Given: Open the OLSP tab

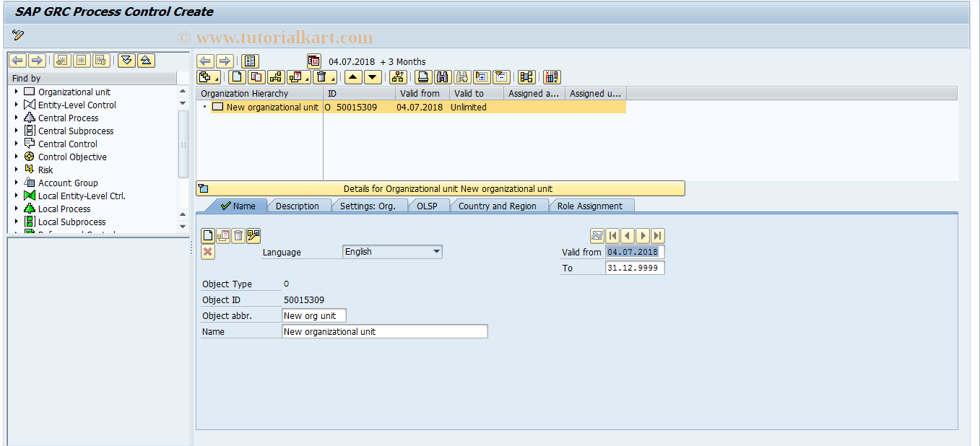Looking at the screenshot, I should [x=427, y=206].
